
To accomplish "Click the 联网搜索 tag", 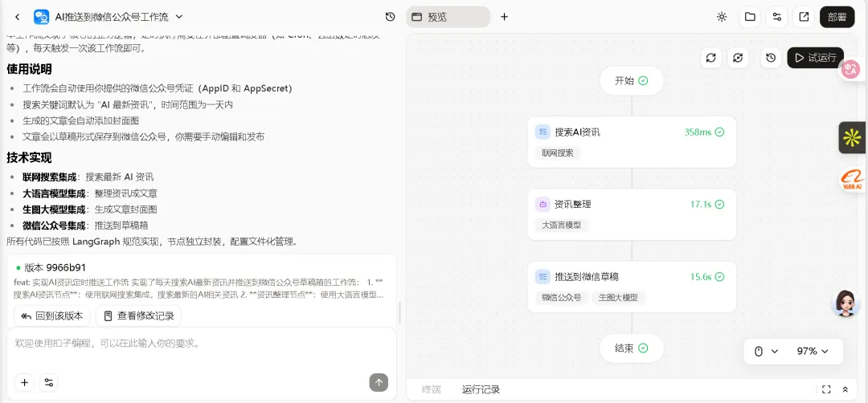I will 558,153.
